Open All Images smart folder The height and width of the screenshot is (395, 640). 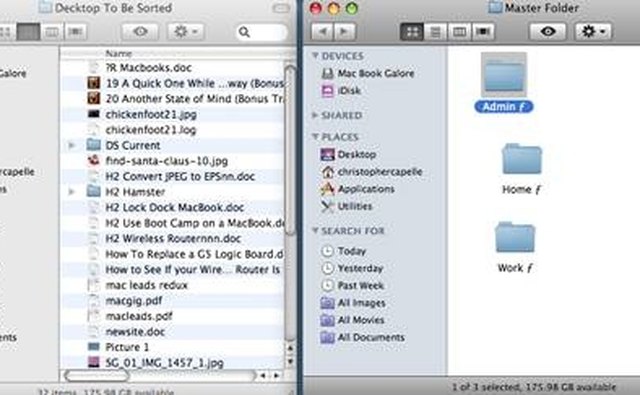[x=353, y=303]
